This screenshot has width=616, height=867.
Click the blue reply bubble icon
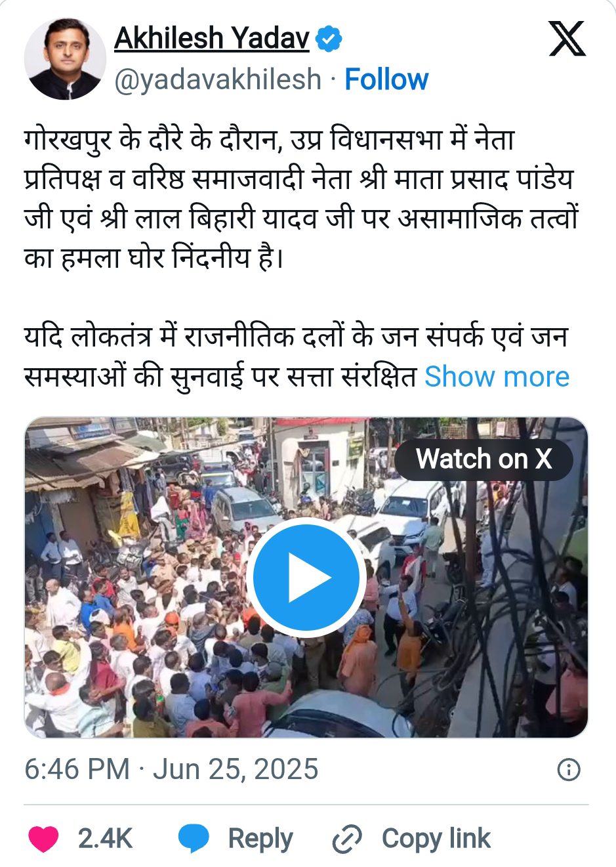click(194, 839)
